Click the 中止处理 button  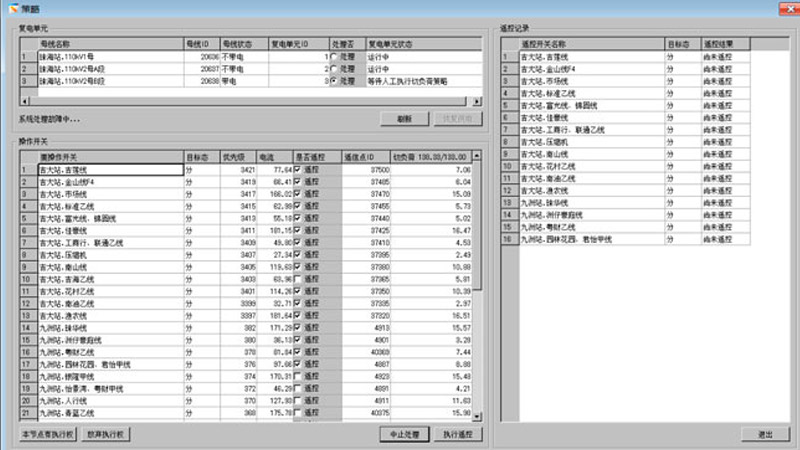coord(405,435)
